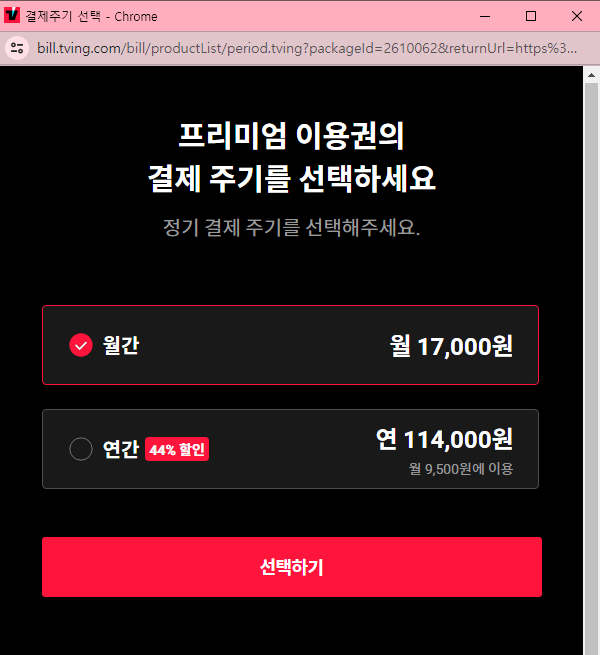This screenshot has height=655, width=600.
Task: Click the 월 9,500원에 이용 text
Action: tap(460, 469)
